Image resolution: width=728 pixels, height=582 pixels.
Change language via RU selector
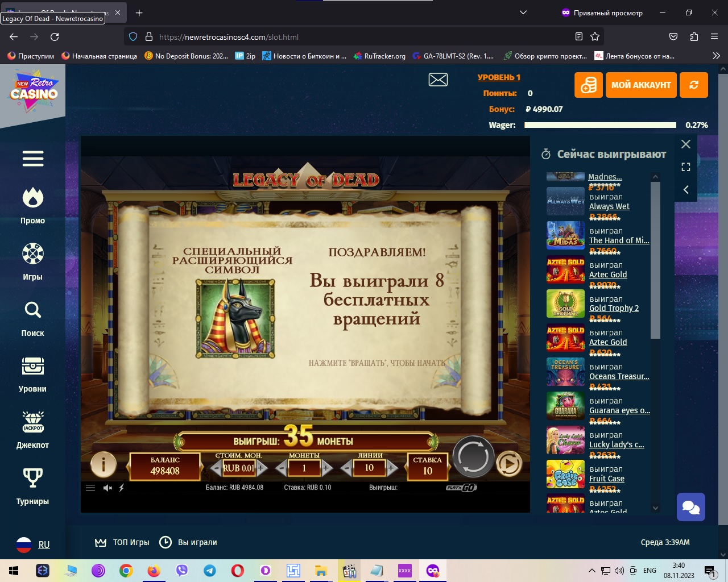click(33, 544)
